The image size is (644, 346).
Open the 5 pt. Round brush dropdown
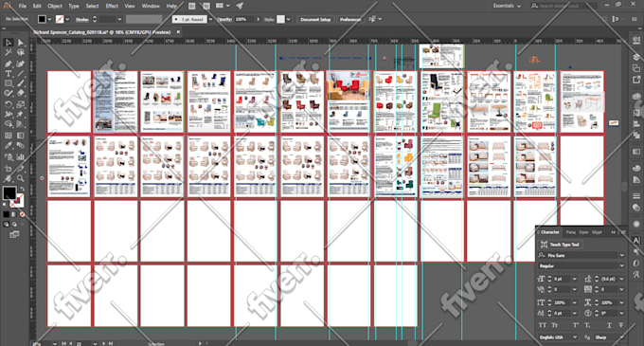pos(210,19)
